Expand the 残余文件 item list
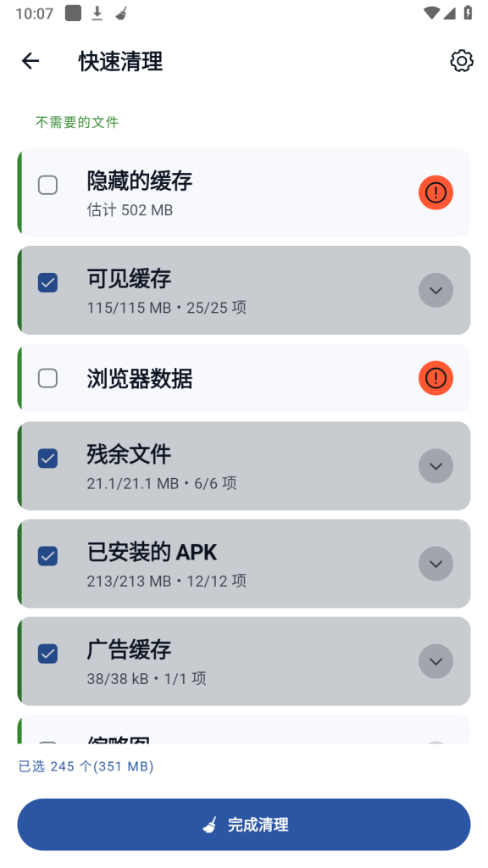Screen dimensions: 488x868 point(436,466)
